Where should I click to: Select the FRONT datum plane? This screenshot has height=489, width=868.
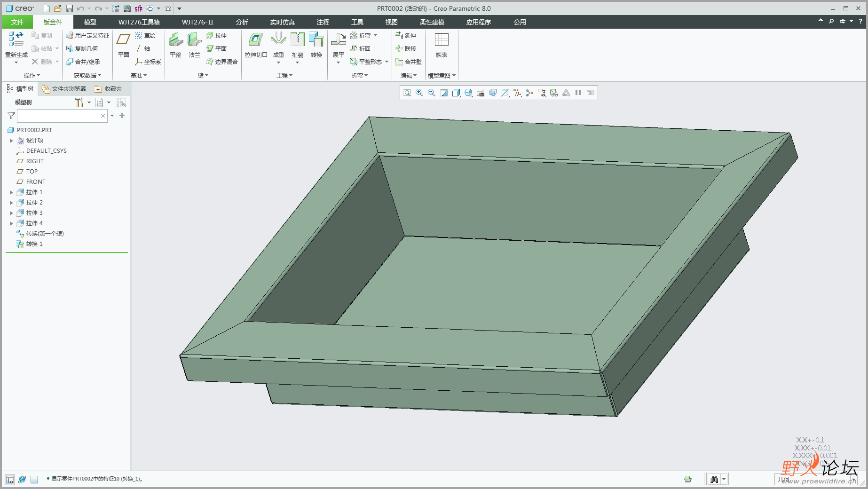(31, 182)
